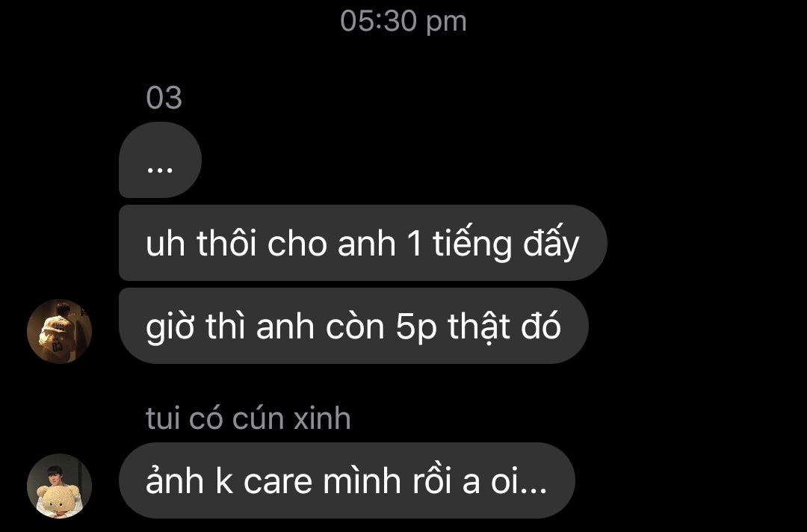Click the word "giờ" starting third bubble
The width and height of the screenshot is (807, 532).
[x=170, y=328]
